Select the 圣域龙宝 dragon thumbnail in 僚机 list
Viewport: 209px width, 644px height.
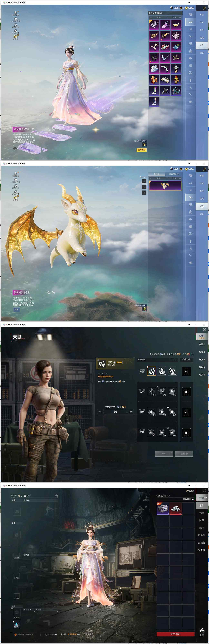pos(165,186)
